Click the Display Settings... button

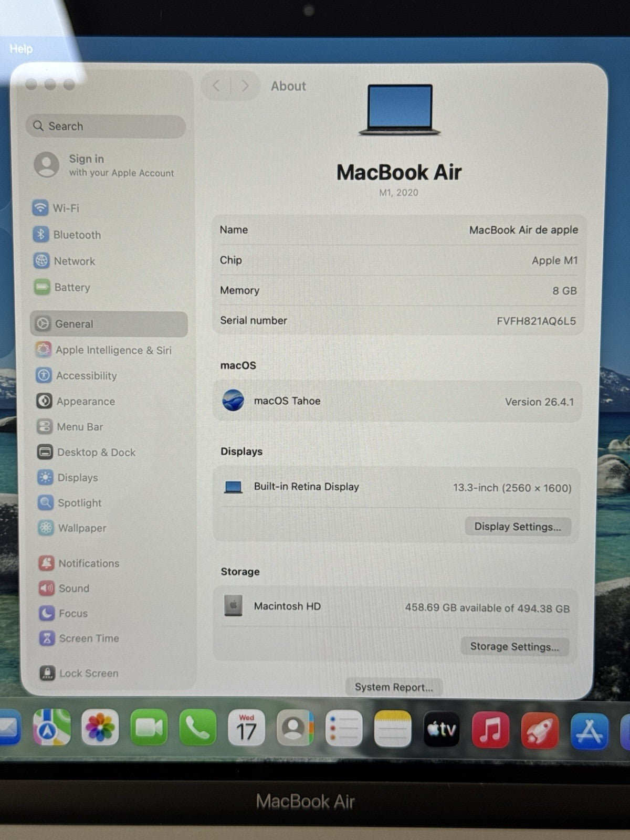(518, 527)
